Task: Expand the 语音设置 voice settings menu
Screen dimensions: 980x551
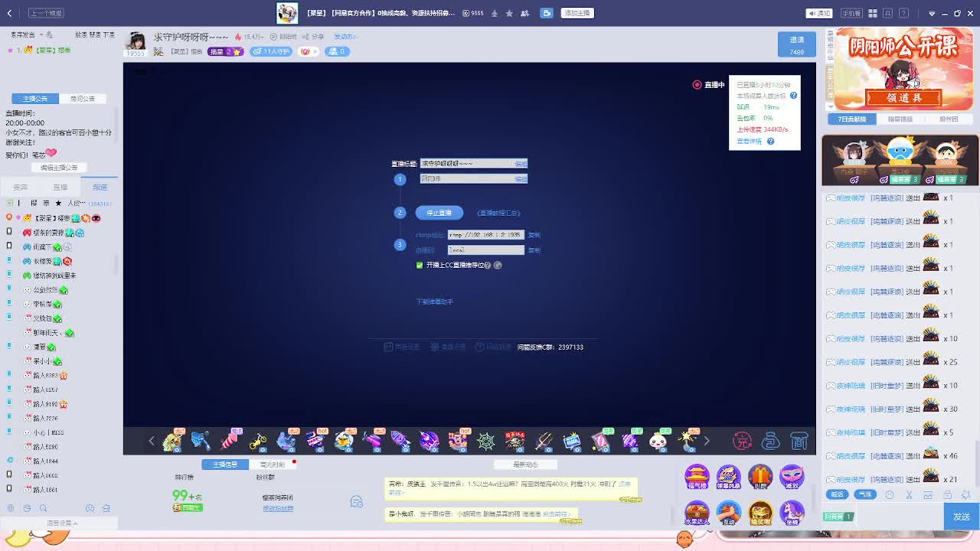Action: coord(63,523)
